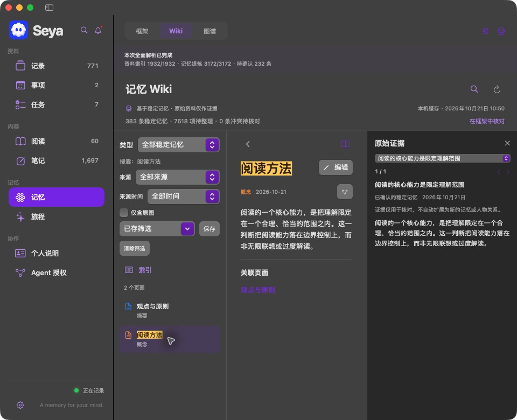Open 笔记 in the sidebar
The image size is (517, 420).
57,160
